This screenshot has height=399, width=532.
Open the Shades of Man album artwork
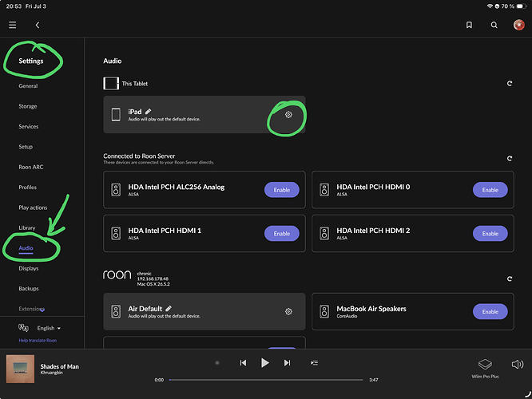pyautogui.click(x=20, y=369)
